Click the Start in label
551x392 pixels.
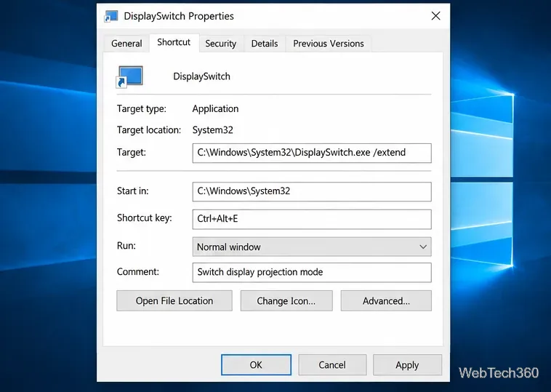click(x=132, y=191)
